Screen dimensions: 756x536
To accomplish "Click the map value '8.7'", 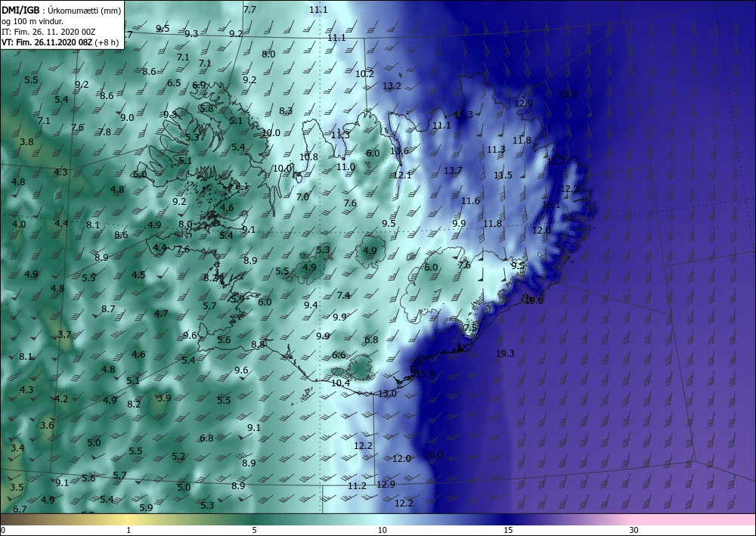I will point(108,309).
